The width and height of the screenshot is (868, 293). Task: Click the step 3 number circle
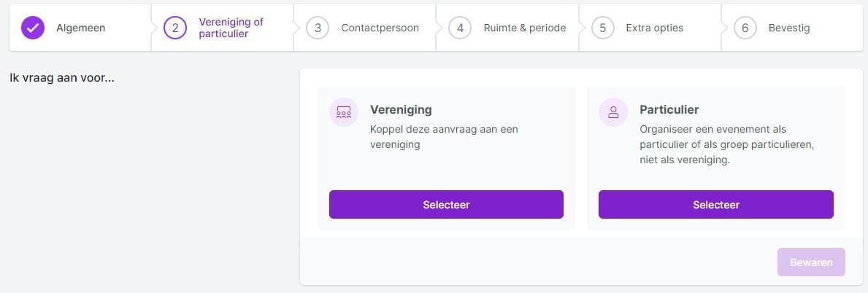tap(318, 28)
